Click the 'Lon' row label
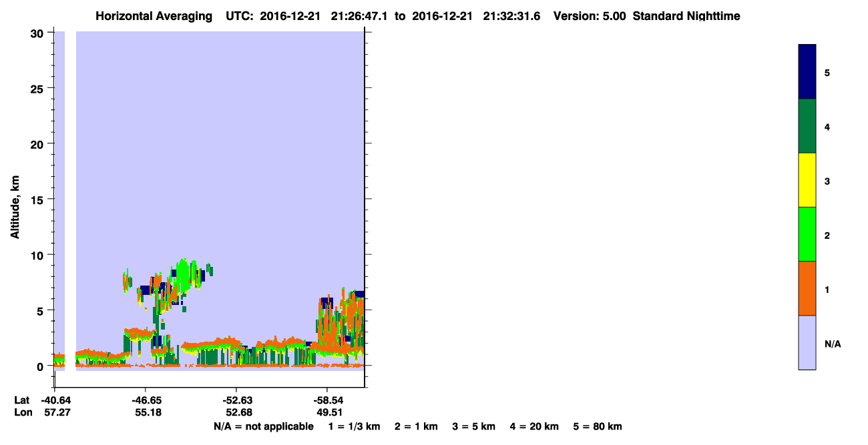Image resolution: width=868 pixels, height=445 pixels. [x=22, y=413]
